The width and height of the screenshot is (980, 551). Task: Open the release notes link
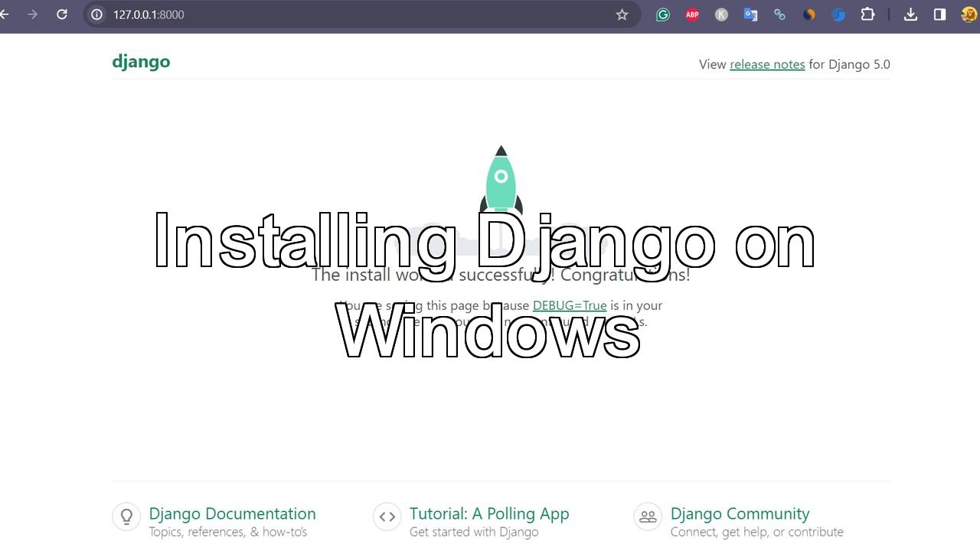(767, 64)
